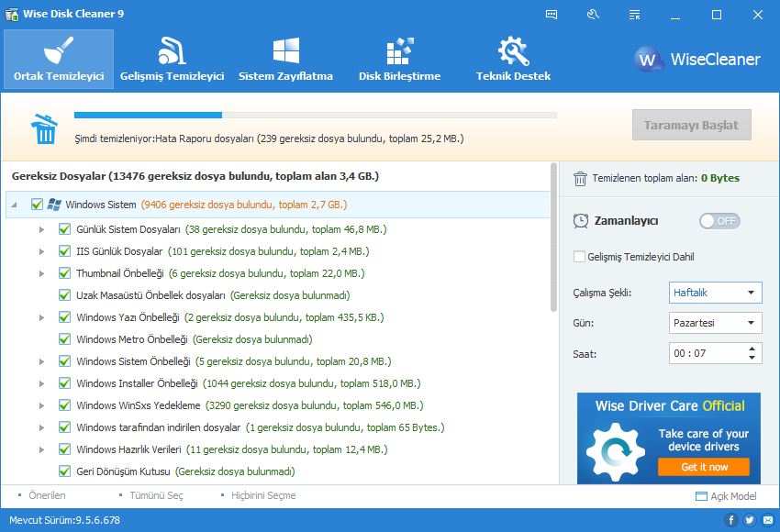Viewport: 780px width, 532px height.
Task: Uncheck Windows Sistem Önbelleği checkbox
Action: (x=64, y=361)
